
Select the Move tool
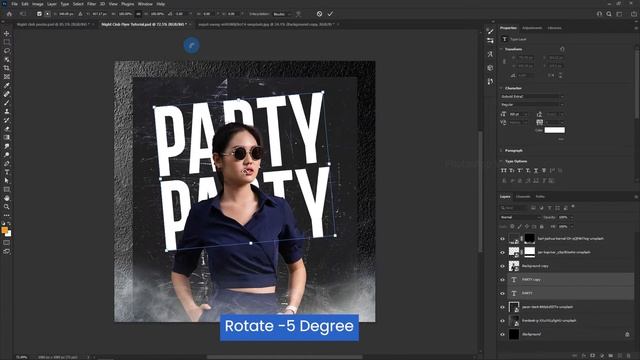(7, 33)
